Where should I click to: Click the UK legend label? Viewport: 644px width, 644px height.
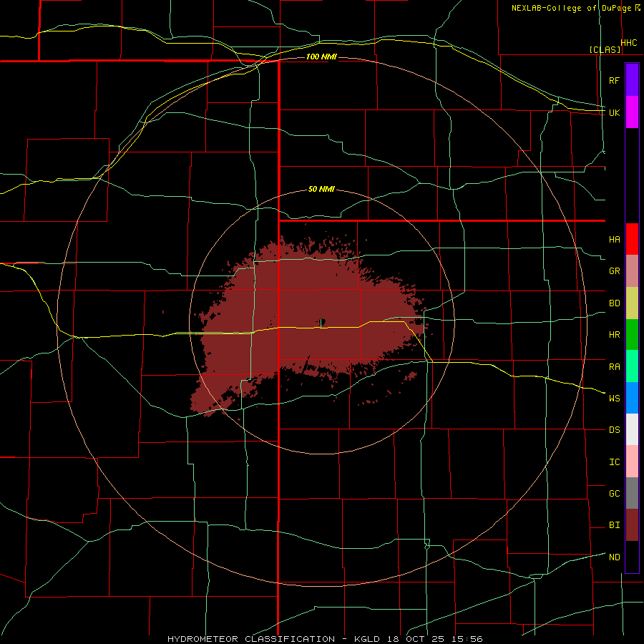pos(614,112)
